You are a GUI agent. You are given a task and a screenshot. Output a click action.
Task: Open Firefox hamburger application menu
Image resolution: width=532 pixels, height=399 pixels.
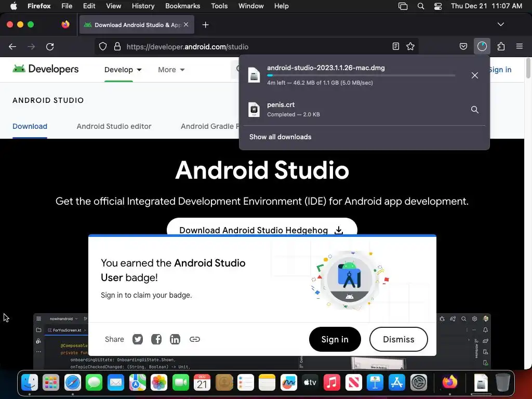pos(520,46)
